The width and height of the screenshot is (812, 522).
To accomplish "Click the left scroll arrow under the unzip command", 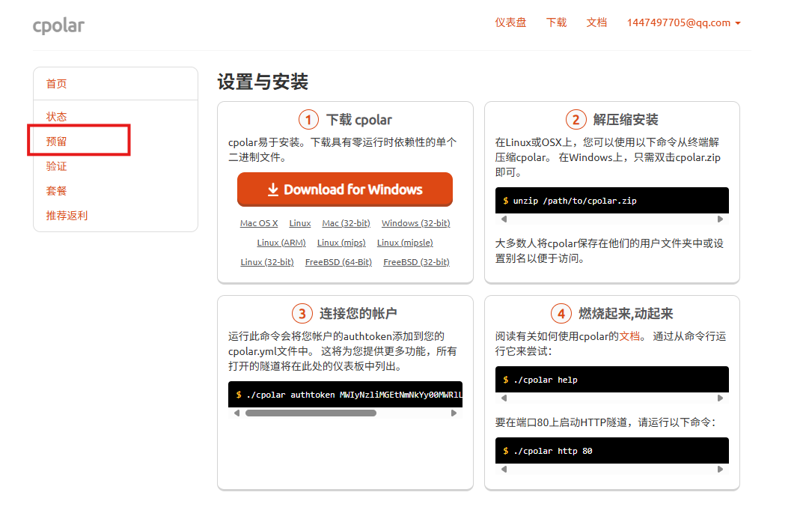I will (x=504, y=219).
